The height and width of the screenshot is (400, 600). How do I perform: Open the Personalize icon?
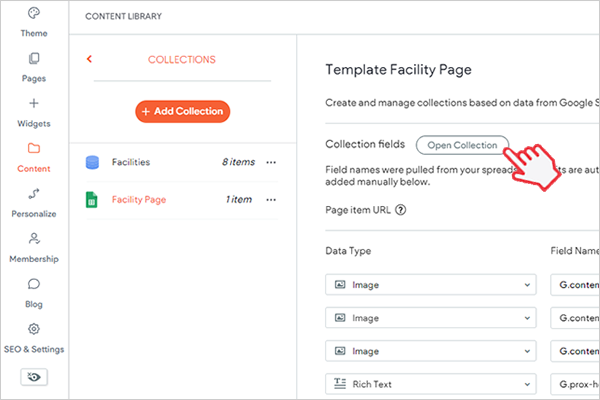coord(34,194)
